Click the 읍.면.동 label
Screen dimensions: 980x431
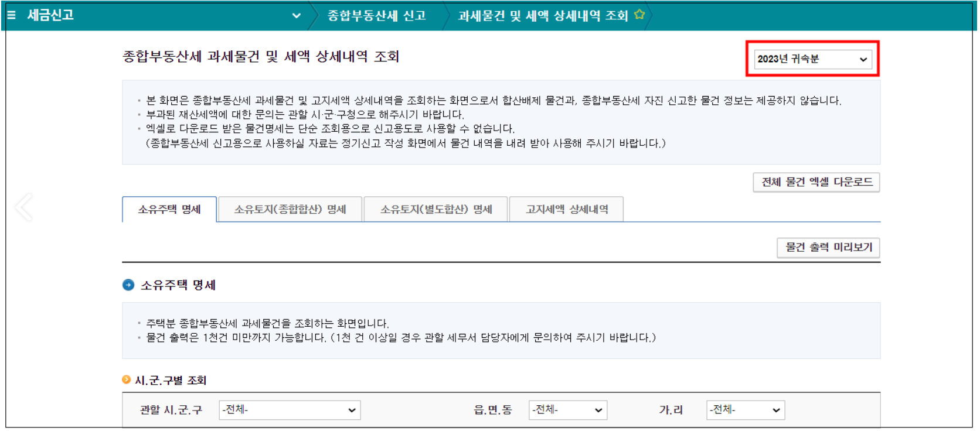(x=493, y=410)
